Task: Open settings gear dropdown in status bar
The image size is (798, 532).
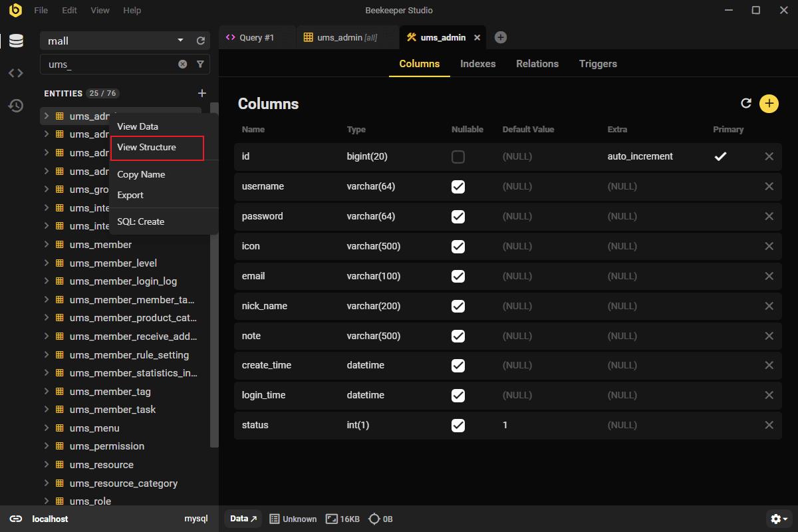Action: point(779,519)
